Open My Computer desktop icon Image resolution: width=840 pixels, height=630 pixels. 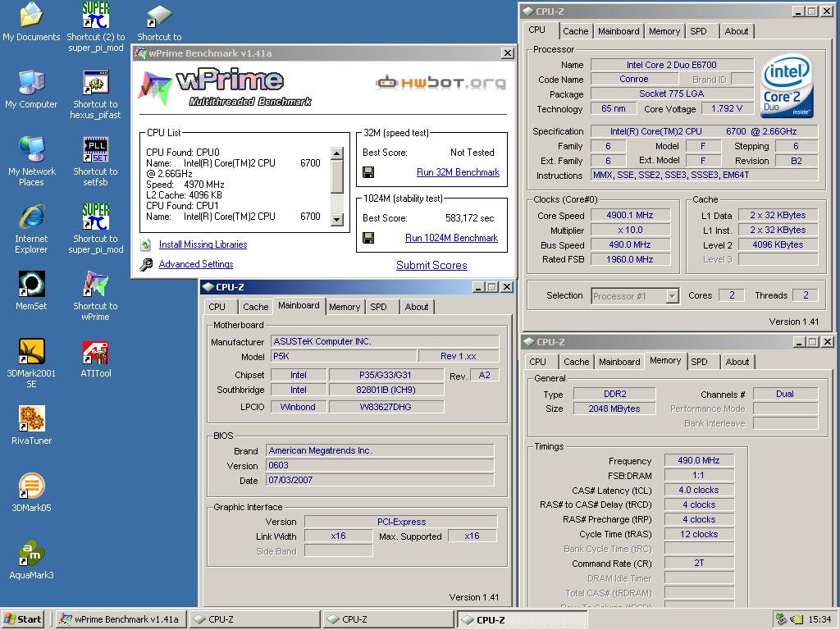(x=31, y=89)
